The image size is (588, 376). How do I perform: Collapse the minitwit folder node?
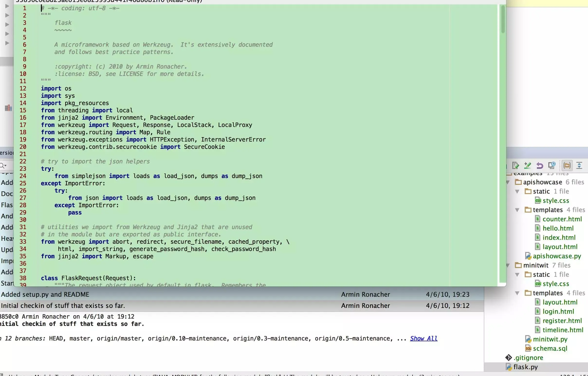pos(508,265)
